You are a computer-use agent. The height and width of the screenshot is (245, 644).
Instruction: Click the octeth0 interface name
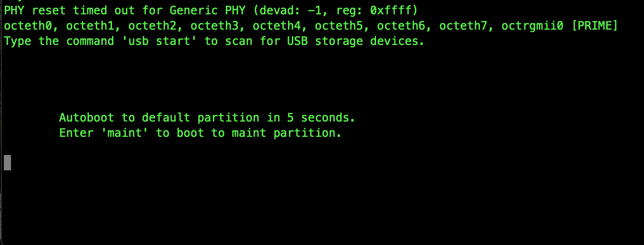click(x=28, y=26)
